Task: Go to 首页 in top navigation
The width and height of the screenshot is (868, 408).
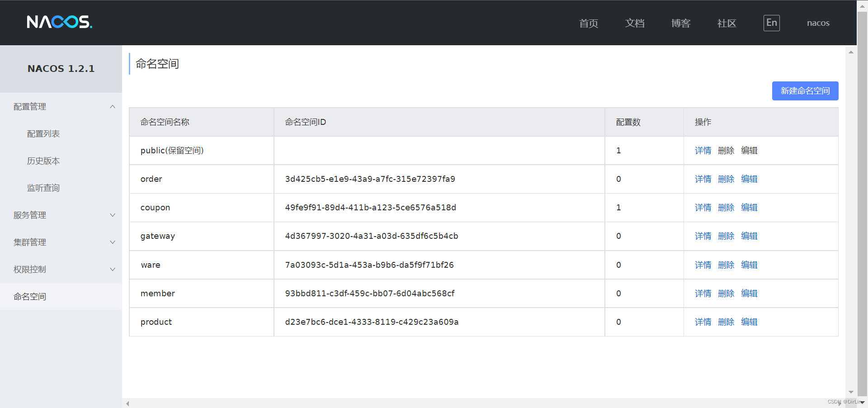Action: [x=589, y=23]
